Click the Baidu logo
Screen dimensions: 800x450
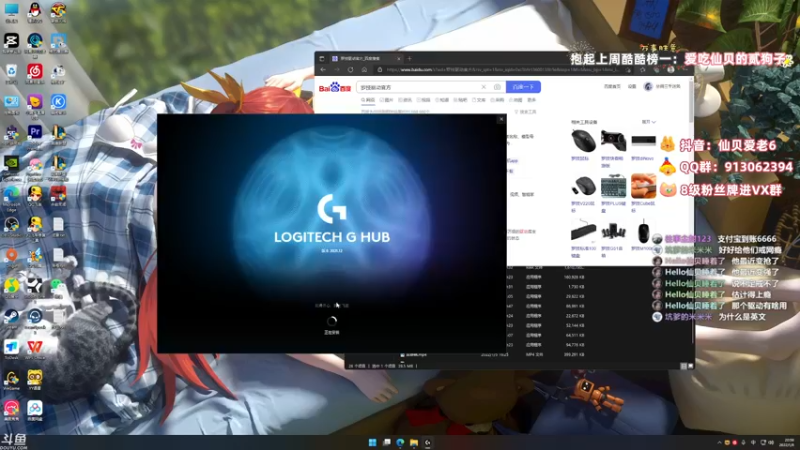click(335, 87)
